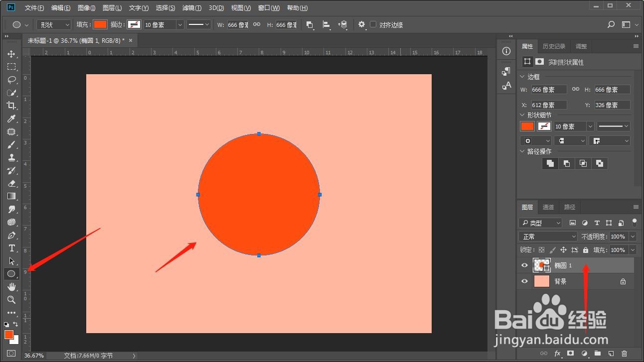Select the Move tool

click(11, 54)
